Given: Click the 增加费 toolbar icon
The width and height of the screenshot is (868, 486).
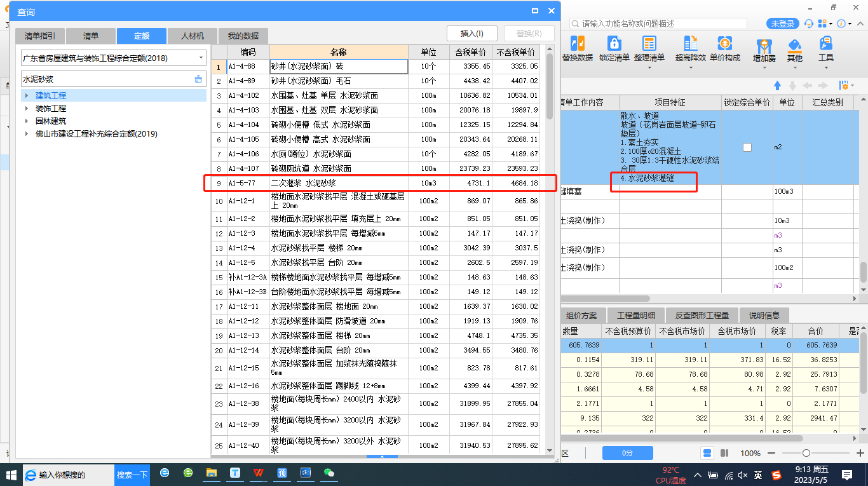Looking at the screenshot, I should 764,46.
